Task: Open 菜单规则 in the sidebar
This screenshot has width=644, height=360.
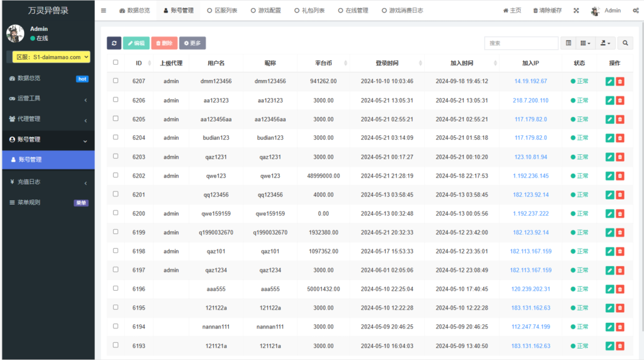Action: (48, 203)
